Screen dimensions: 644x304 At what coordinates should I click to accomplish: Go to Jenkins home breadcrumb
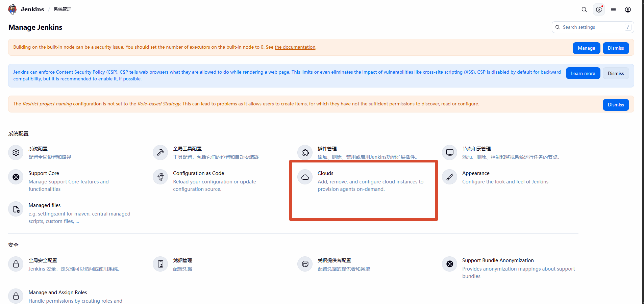(x=32, y=9)
